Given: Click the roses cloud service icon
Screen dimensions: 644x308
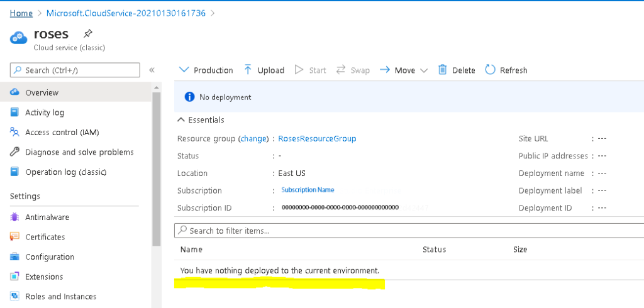Looking at the screenshot, I should [18, 38].
